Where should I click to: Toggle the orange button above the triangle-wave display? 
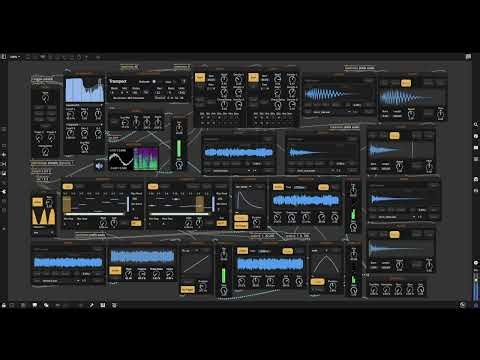coord(37,202)
